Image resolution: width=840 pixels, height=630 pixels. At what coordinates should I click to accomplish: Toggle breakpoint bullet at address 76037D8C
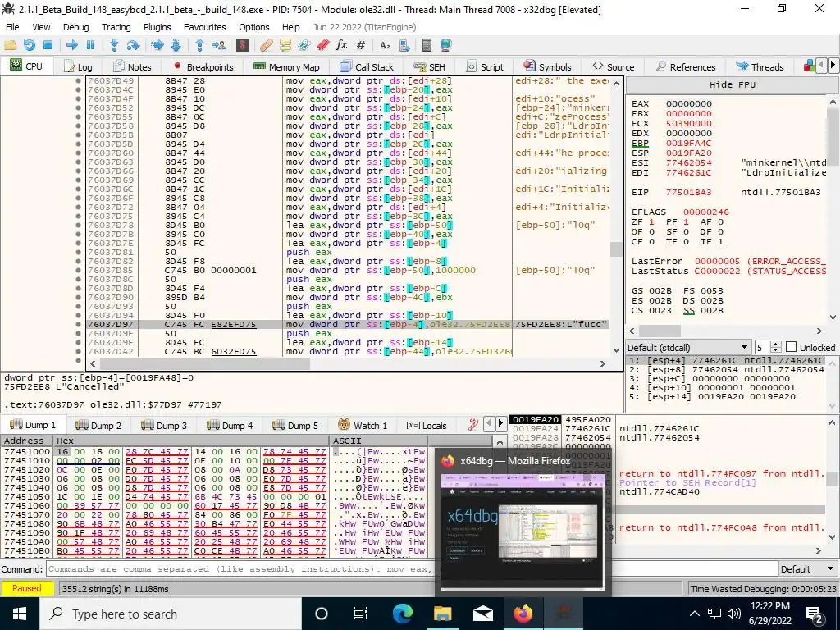(78, 279)
